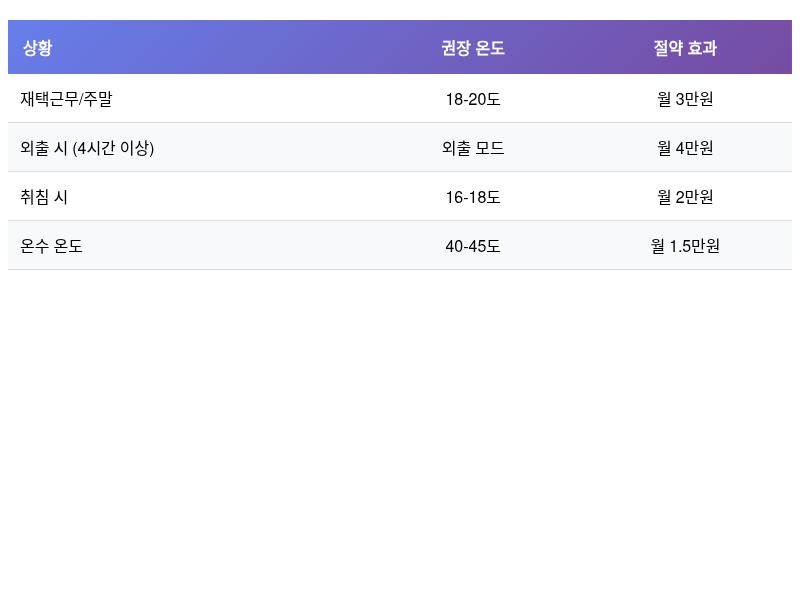
Task: Click the 18-20도 temperature cell
Action: 472,98
